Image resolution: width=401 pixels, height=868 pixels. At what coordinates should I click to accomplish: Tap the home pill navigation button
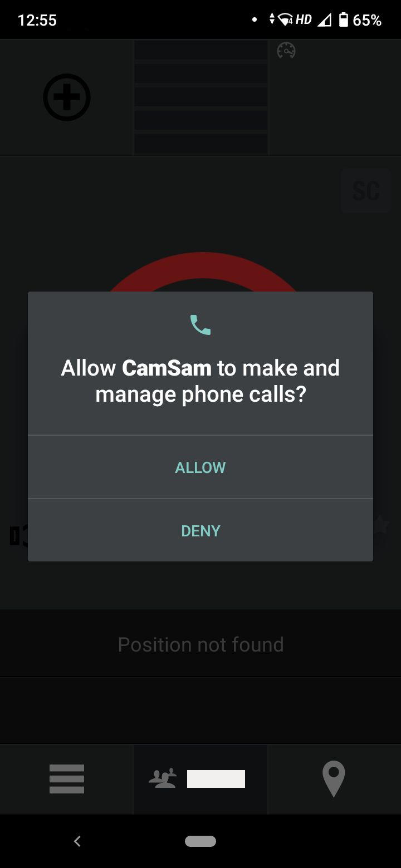coord(200,841)
